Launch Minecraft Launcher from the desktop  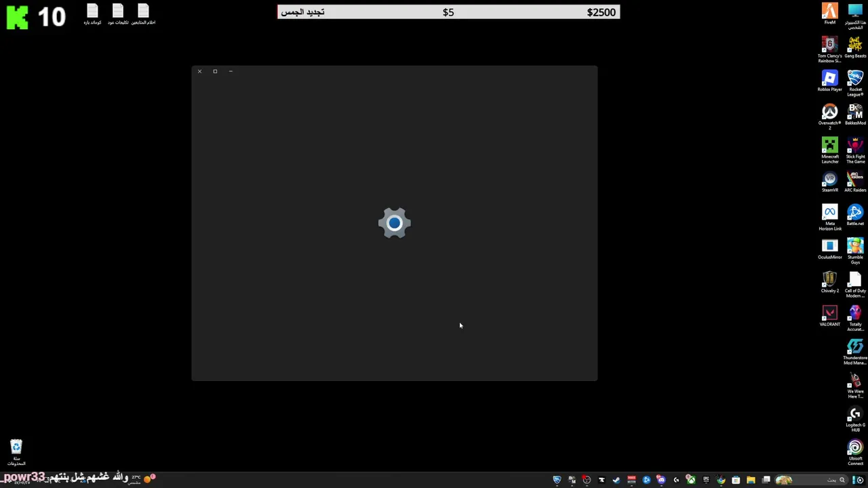pyautogui.click(x=830, y=149)
